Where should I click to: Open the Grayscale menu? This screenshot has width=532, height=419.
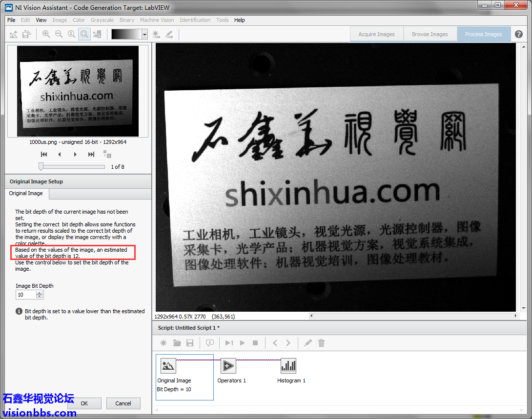102,20
